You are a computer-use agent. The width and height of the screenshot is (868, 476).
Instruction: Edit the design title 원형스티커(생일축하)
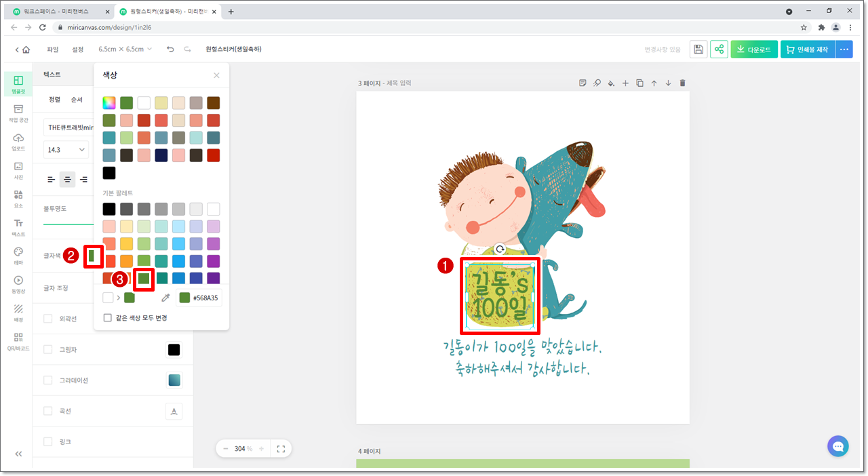point(233,49)
